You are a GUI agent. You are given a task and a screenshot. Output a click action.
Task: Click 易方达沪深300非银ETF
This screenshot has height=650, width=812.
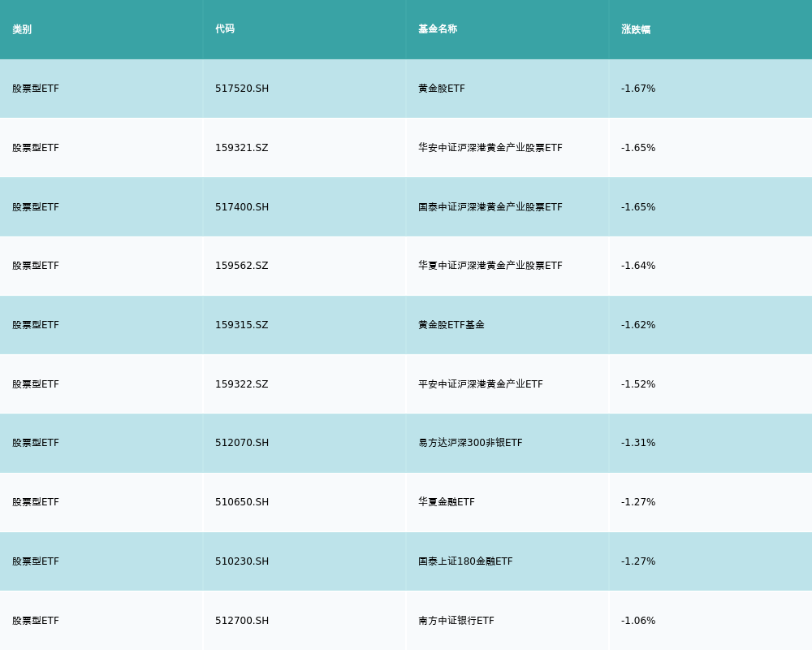click(x=470, y=443)
